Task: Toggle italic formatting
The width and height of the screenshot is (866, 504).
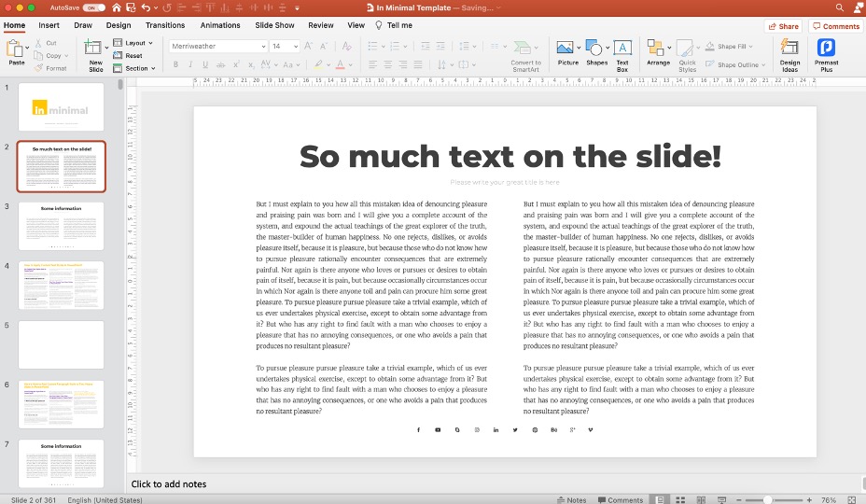Action: coord(190,64)
